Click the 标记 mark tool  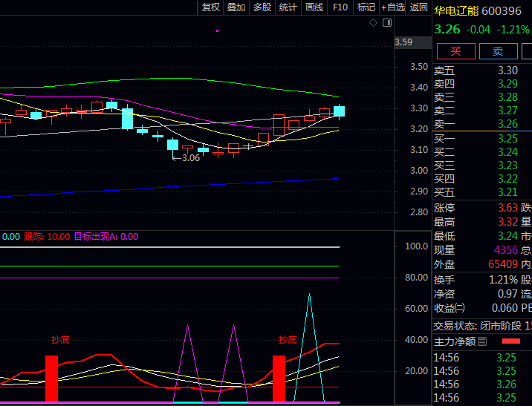[366, 7]
